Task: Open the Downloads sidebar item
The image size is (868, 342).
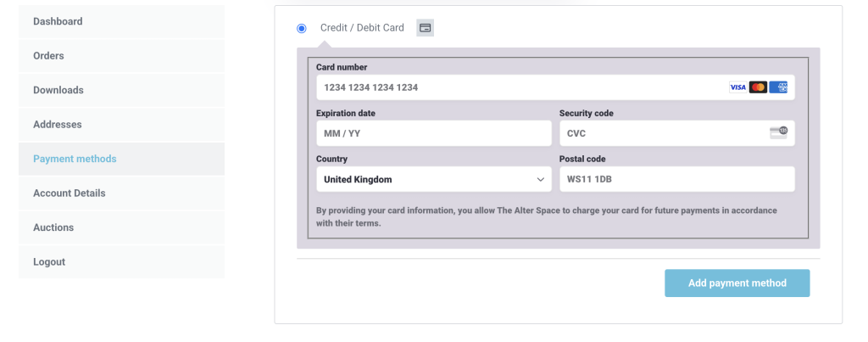Action: pos(121,90)
